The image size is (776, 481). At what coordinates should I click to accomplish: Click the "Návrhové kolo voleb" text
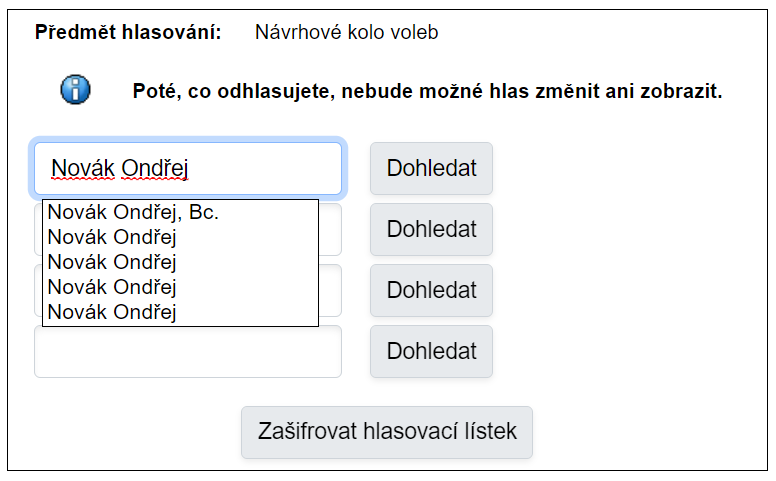[x=346, y=32]
